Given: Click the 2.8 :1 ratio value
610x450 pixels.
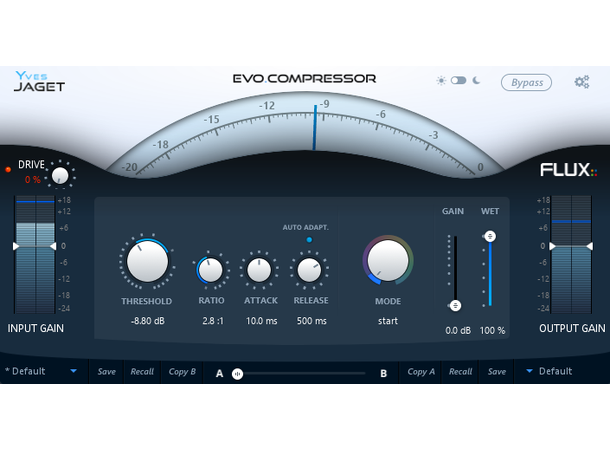Looking at the screenshot, I should pyautogui.click(x=213, y=321).
